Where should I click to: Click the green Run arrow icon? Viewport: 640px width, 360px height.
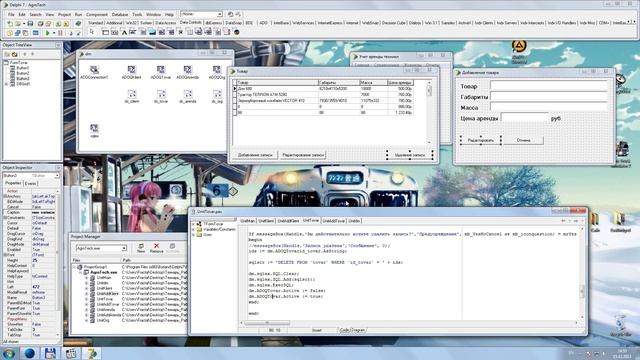tap(47, 33)
